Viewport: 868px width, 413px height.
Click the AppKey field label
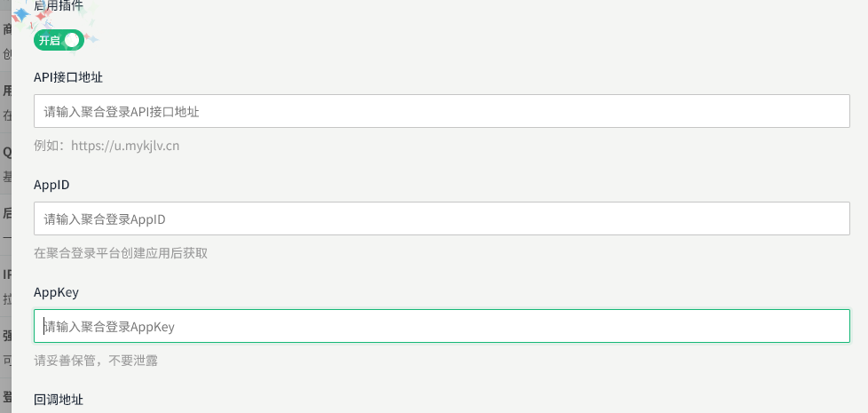point(56,291)
